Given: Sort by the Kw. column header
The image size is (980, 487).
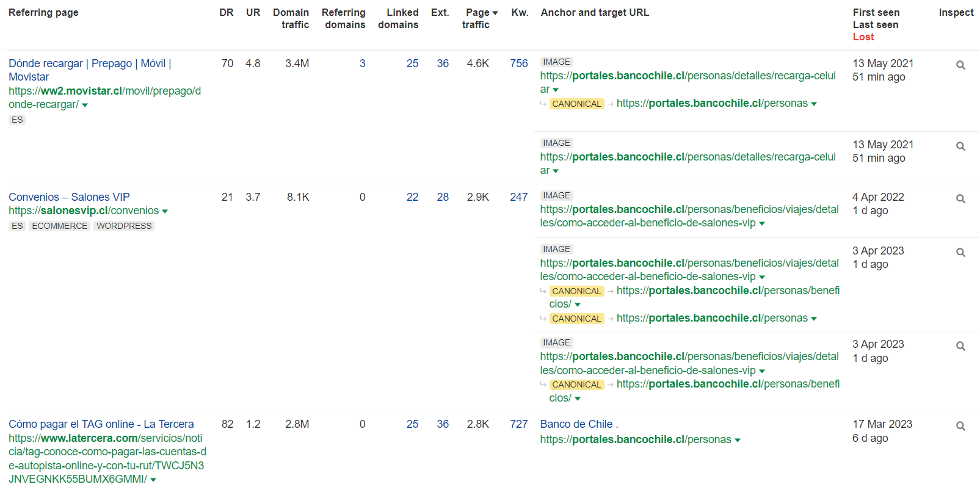Looking at the screenshot, I should point(520,12).
